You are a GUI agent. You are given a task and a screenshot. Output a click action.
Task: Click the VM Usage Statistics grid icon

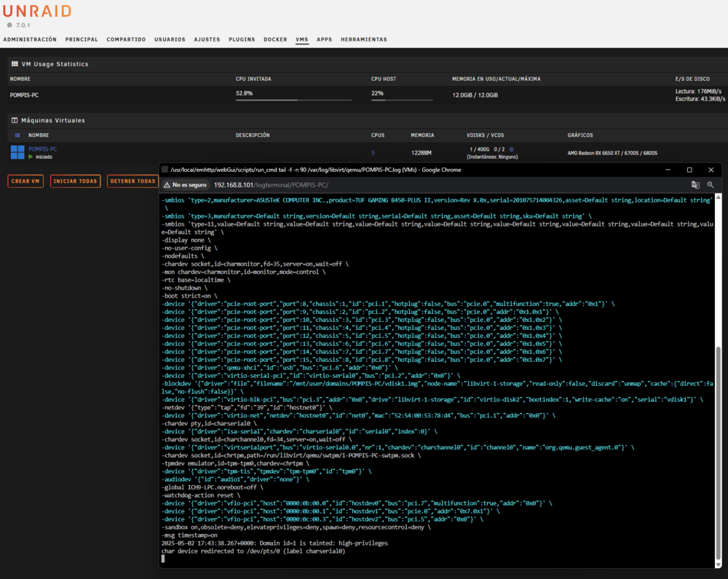(x=15, y=63)
